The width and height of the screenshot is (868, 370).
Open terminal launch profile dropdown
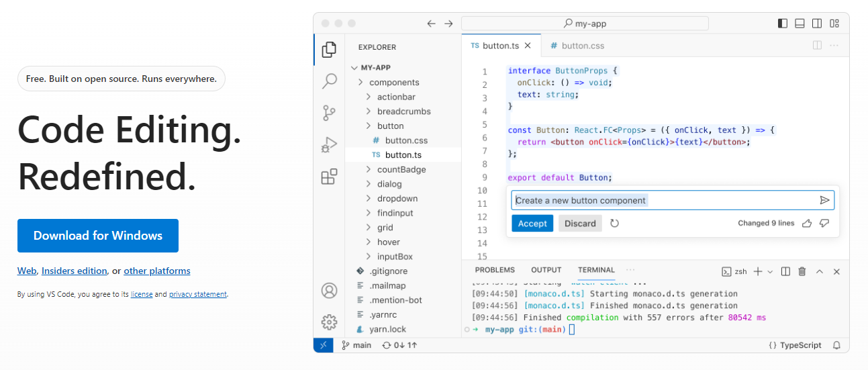point(770,271)
